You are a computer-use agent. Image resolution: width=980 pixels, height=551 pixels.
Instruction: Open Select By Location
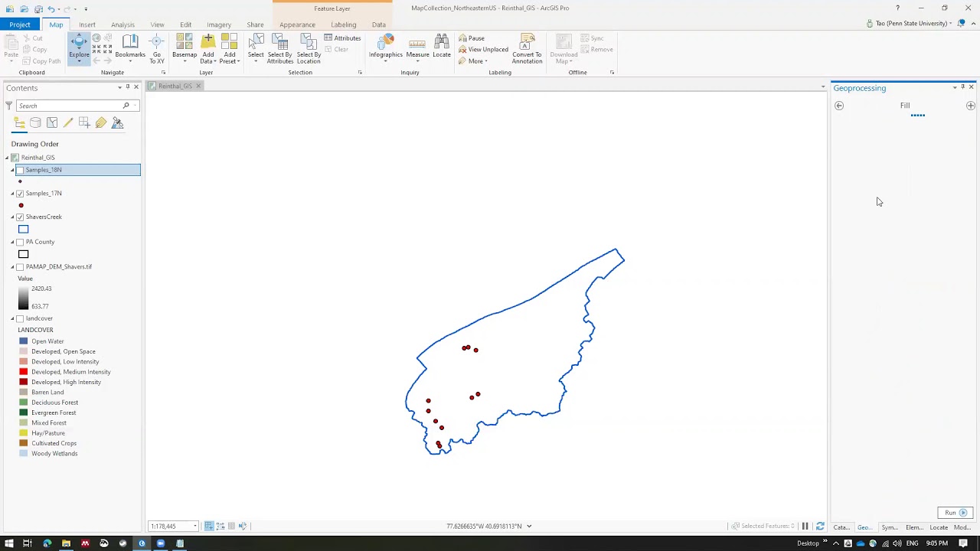[x=309, y=49]
